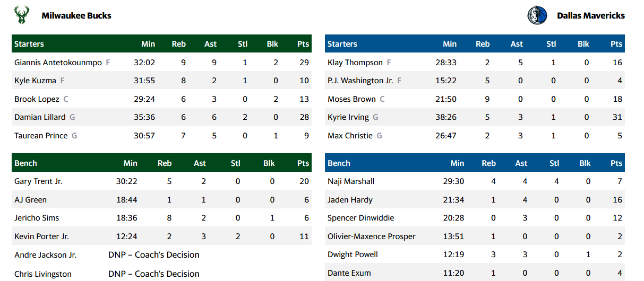Sort Mavericks starters by Min header
Screen dimensions: 644x281
tap(450, 44)
